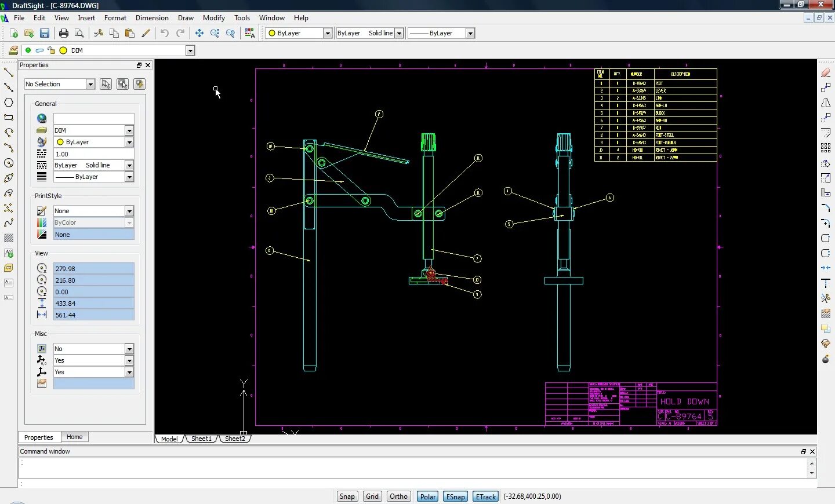This screenshot has height=504, width=835.
Task: Open the File menu
Action: 19,18
